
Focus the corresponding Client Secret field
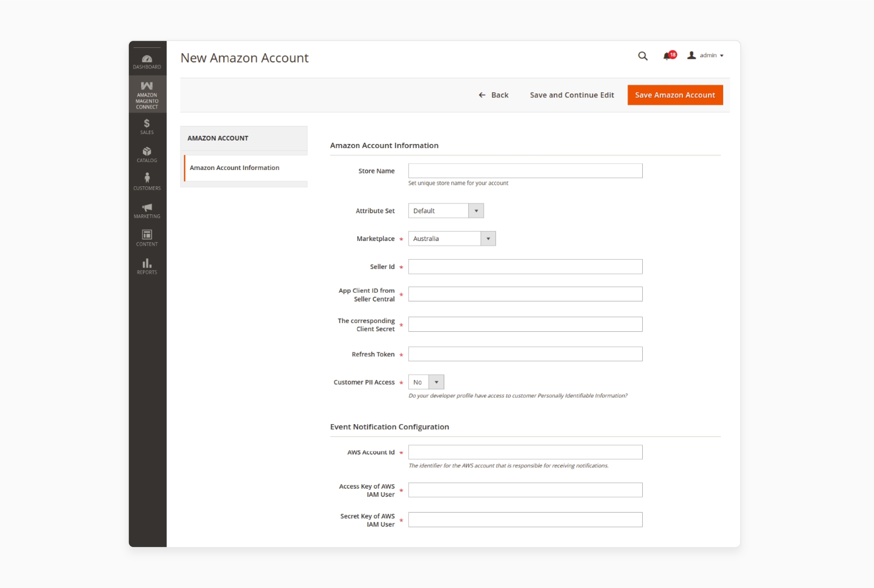(x=525, y=324)
